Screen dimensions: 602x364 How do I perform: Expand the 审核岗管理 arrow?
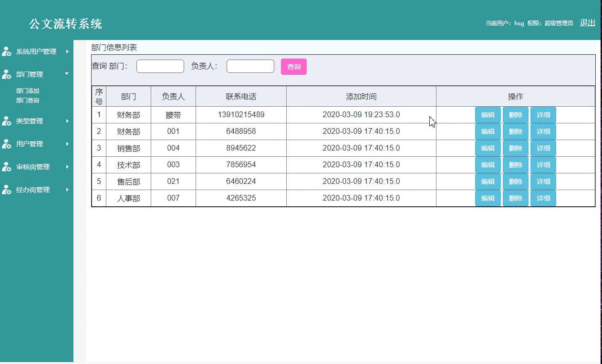pos(67,167)
